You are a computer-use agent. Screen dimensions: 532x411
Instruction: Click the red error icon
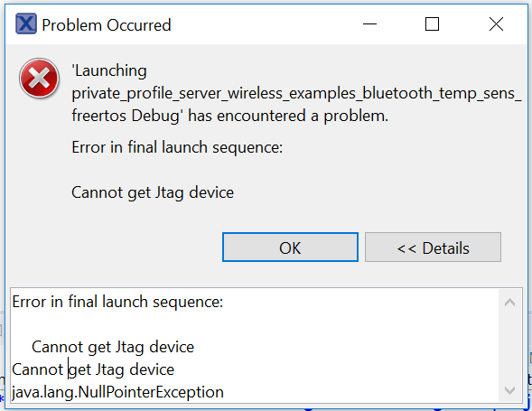(40, 78)
